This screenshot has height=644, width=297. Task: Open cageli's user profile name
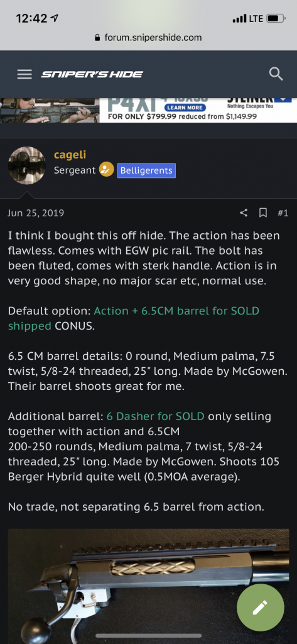(x=70, y=155)
